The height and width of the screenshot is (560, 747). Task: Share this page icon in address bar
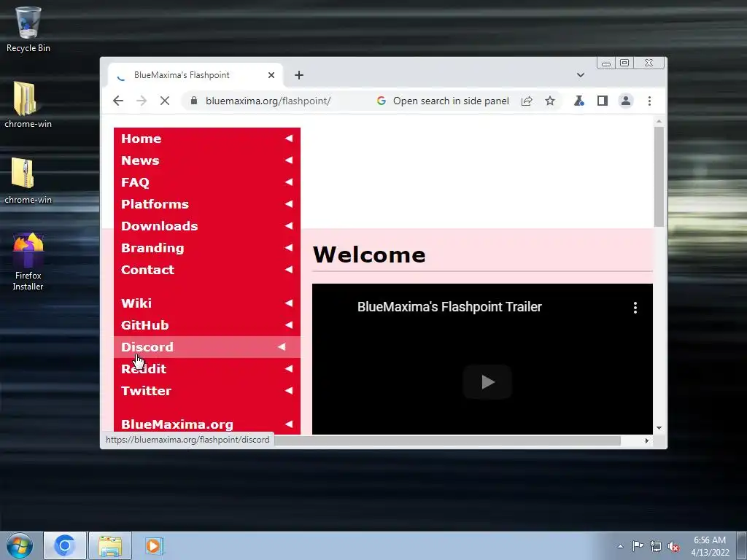coord(527,101)
